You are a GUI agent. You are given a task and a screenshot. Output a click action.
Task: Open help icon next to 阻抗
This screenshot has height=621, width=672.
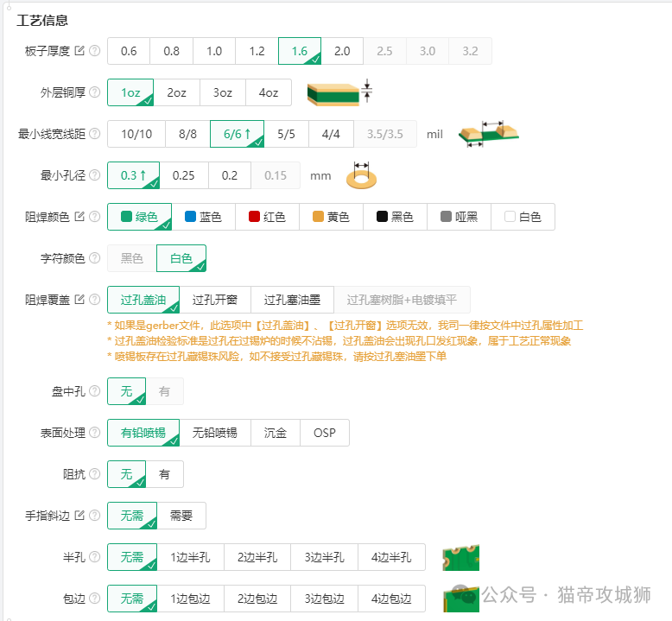pyautogui.click(x=94, y=474)
